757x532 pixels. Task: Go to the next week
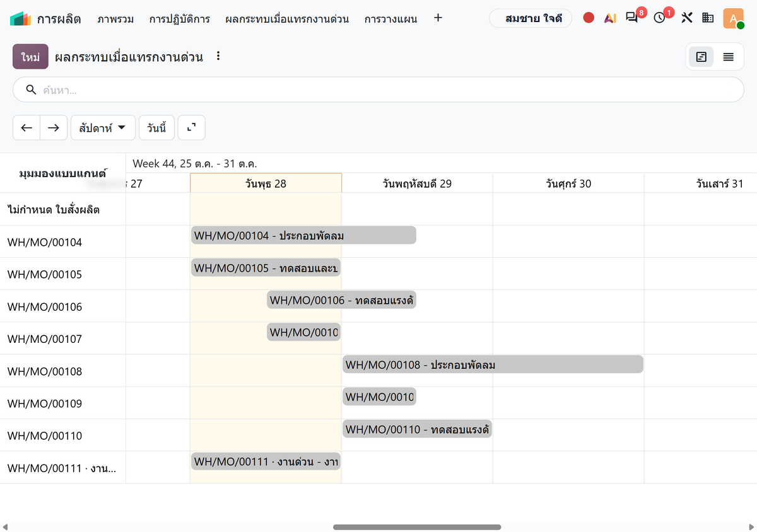(54, 127)
